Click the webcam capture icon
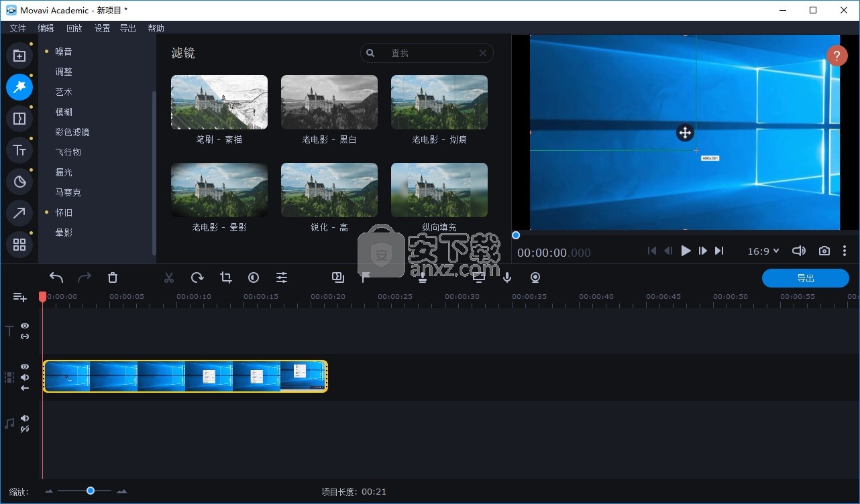The image size is (860, 504). tap(535, 277)
